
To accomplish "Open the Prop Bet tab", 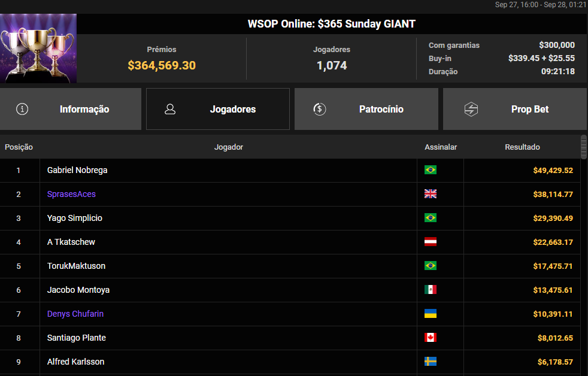I will pos(515,109).
